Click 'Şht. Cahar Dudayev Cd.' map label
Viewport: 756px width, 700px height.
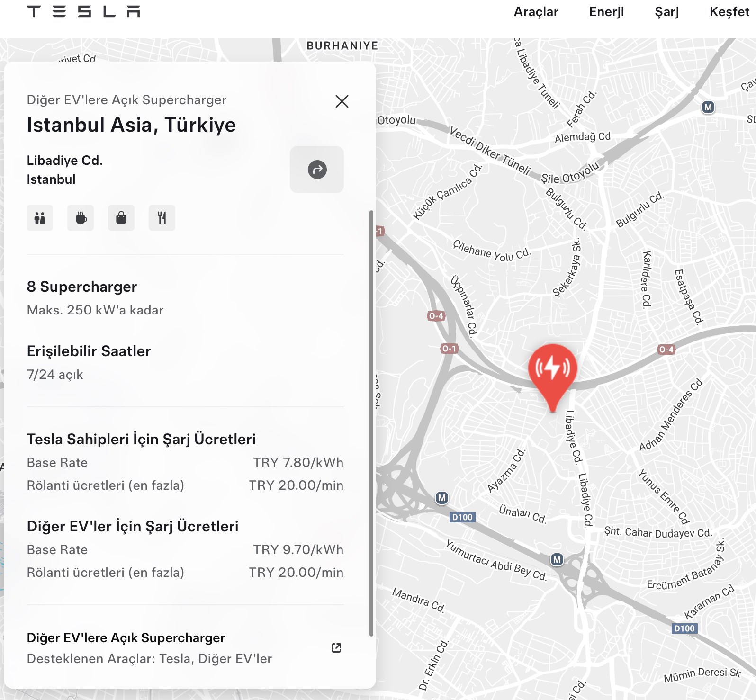(x=658, y=532)
